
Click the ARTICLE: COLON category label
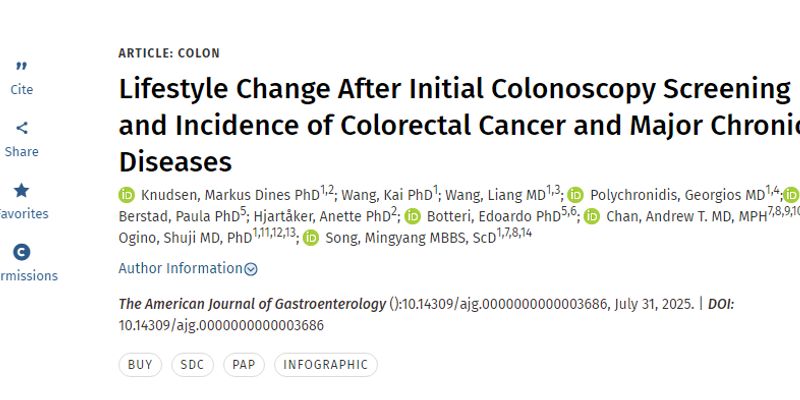tap(169, 53)
